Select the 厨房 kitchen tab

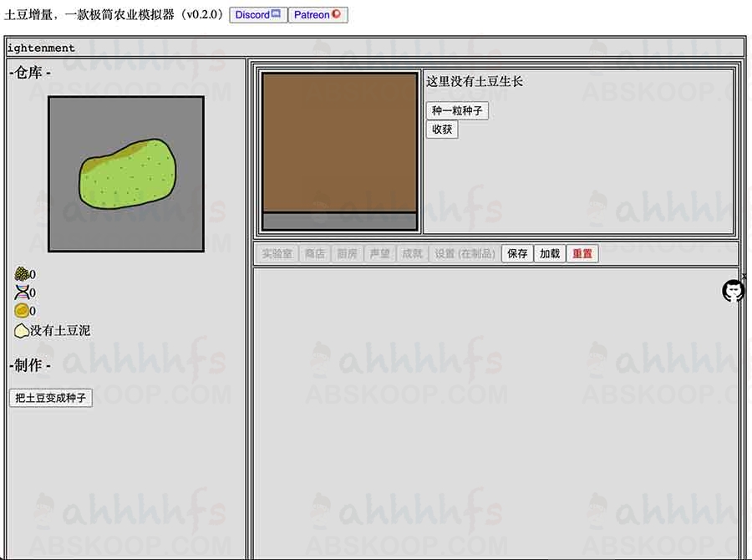click(347, 253)
